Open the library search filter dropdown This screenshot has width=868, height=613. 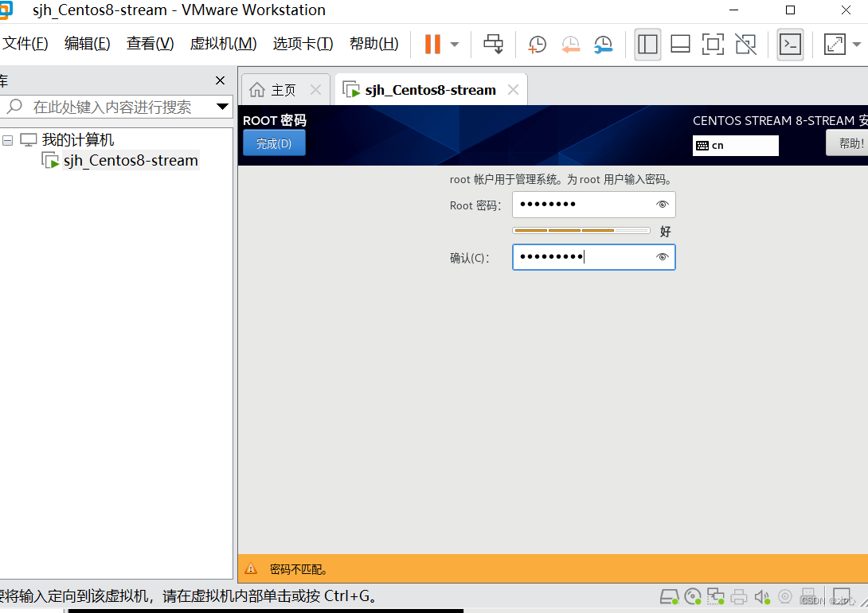tap(222, 107)
